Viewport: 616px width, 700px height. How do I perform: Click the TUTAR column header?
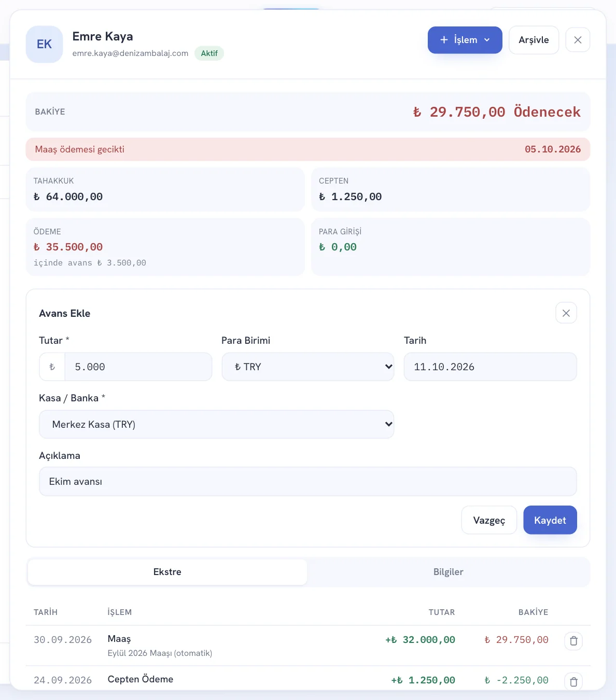coord(442,612)
